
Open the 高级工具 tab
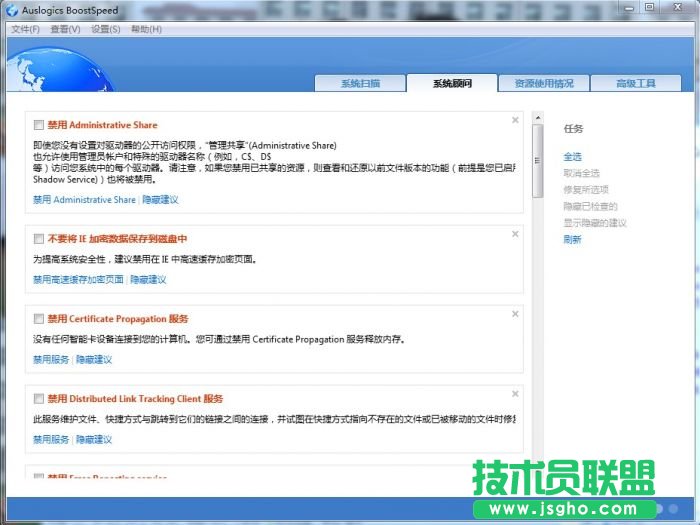point(635,83)
